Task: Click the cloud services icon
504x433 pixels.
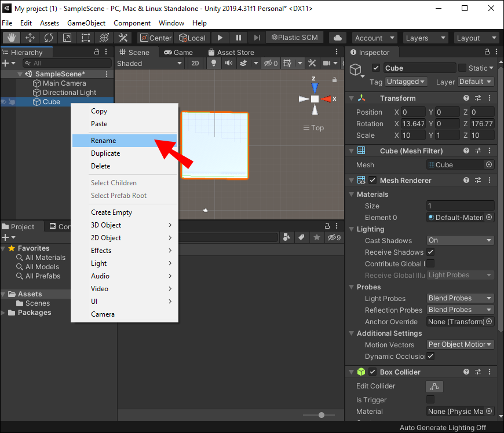Action: [338, 38]
